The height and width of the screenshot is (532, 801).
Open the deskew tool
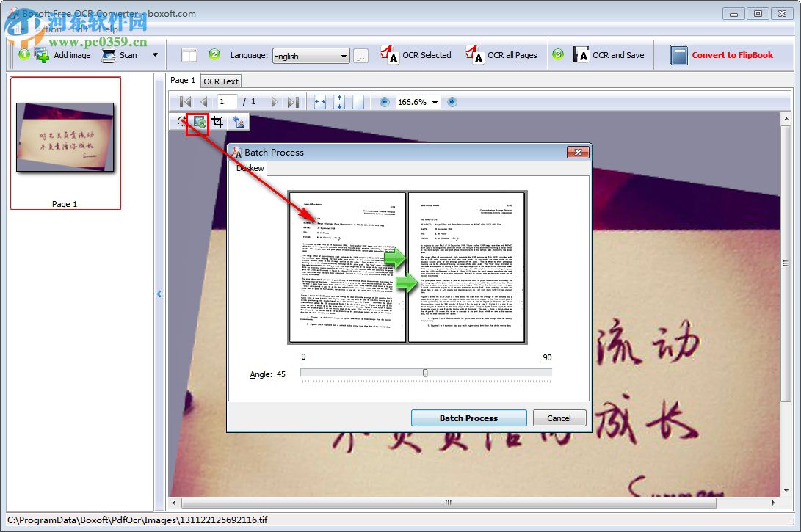click(198, 122)
